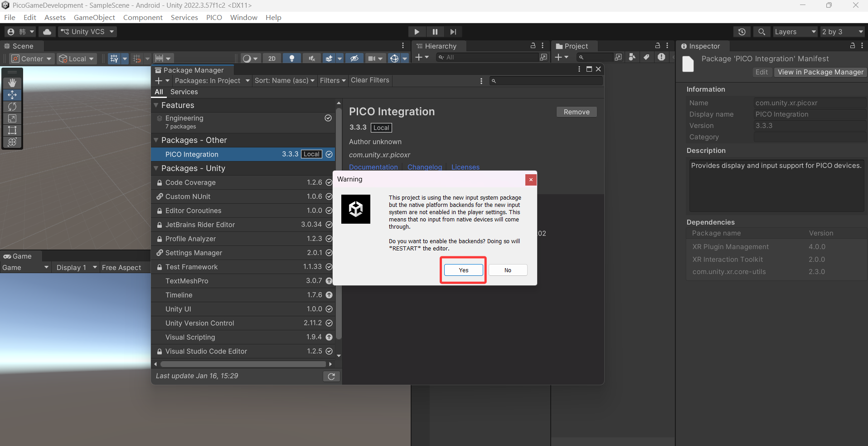Image resolution: width=868 pixels, height=446 pixels.
Task: Open the Layers dropdown
Action: [x=795, y=32]
